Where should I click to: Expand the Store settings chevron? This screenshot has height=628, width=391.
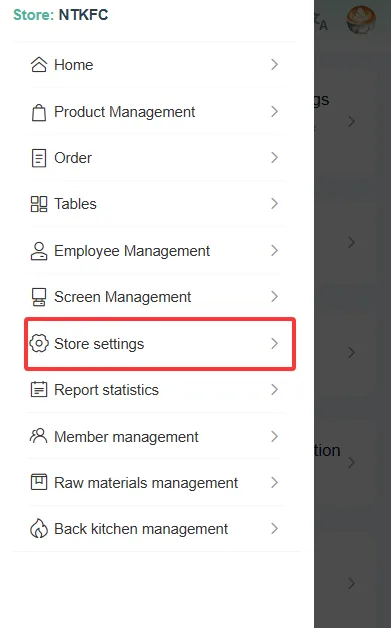tap(274, 343)
